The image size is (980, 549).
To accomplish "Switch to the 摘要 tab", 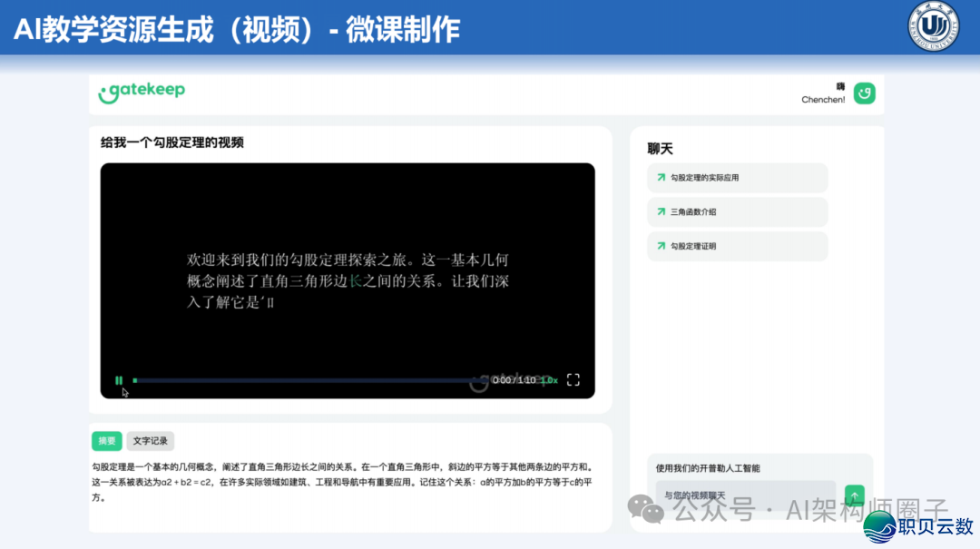I will (x=106, y=440).
